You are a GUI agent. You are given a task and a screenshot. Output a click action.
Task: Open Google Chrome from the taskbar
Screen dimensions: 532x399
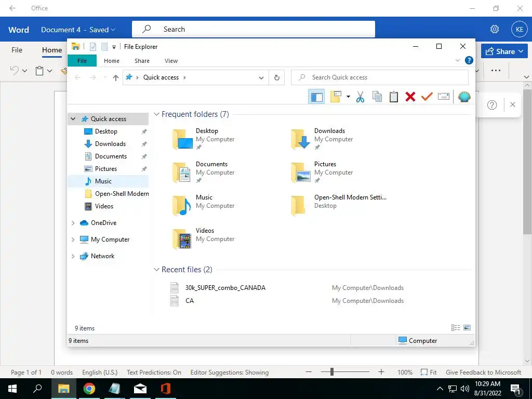click(x=89, y=389)
